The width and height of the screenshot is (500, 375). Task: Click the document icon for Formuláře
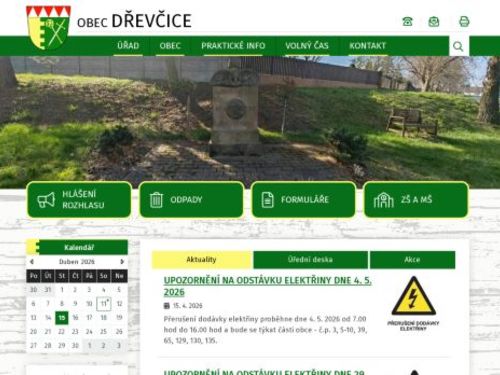(267, 200)
